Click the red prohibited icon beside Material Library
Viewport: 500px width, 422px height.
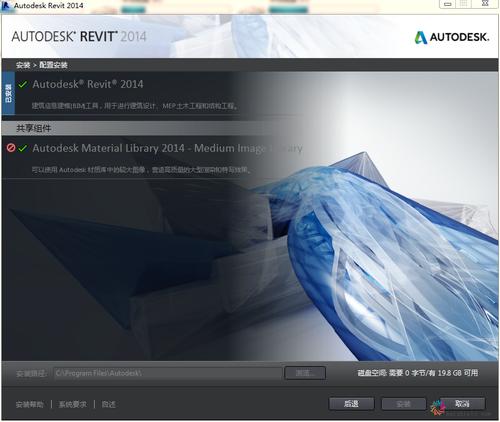point(11,148)
